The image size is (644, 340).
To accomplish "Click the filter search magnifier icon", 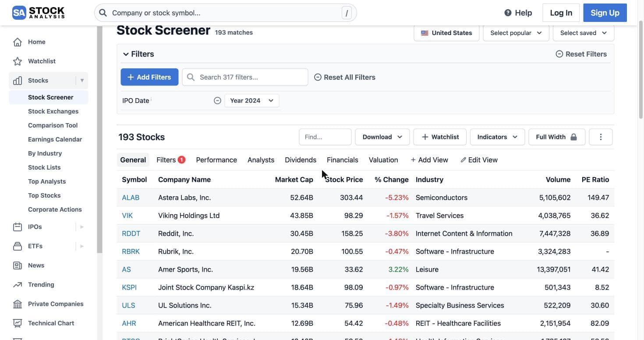I will pyautogui.click(x=191, y=77).
